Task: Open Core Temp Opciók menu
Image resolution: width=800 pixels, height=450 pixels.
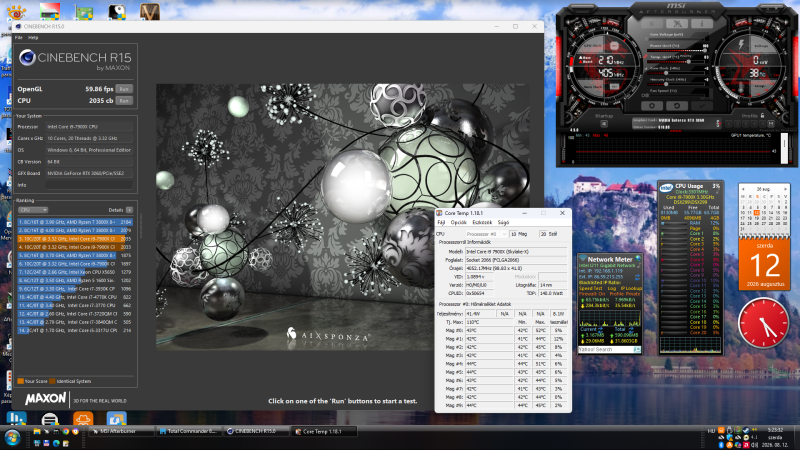Action: click(458, 222)
